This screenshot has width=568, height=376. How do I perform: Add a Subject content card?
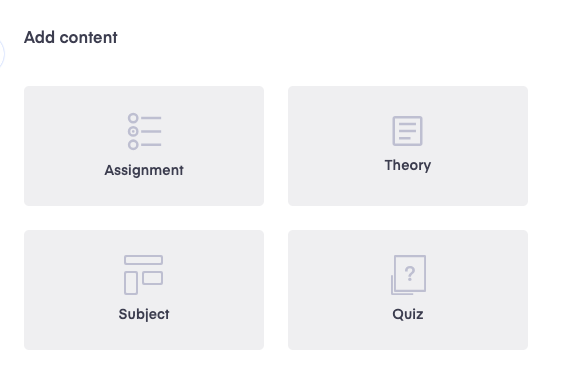pos(144,290)
